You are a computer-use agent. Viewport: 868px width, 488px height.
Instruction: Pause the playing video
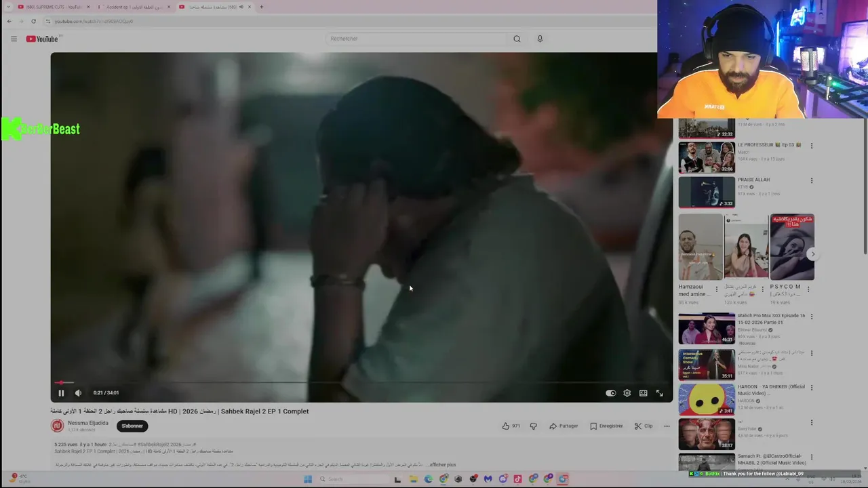(x=61, y=392)
